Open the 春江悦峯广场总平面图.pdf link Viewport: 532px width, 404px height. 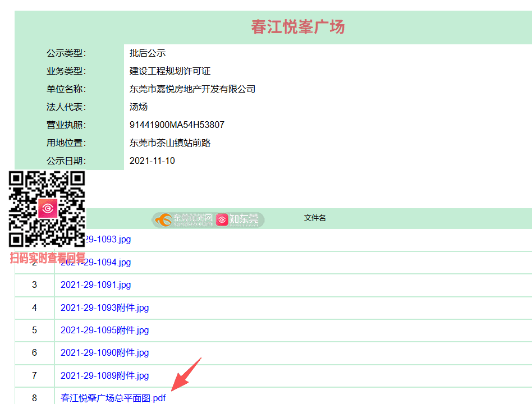click(x=113, y=398)
